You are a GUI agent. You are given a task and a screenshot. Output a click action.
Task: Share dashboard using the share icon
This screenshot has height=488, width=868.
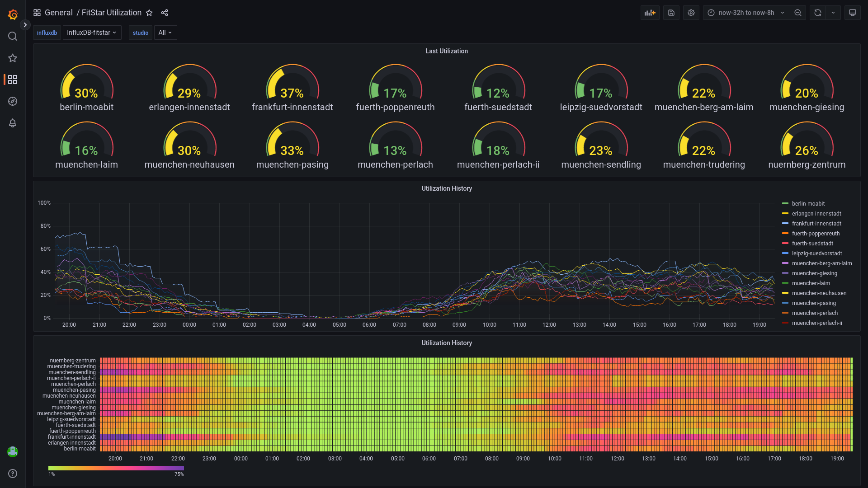(x=165, y=13)
